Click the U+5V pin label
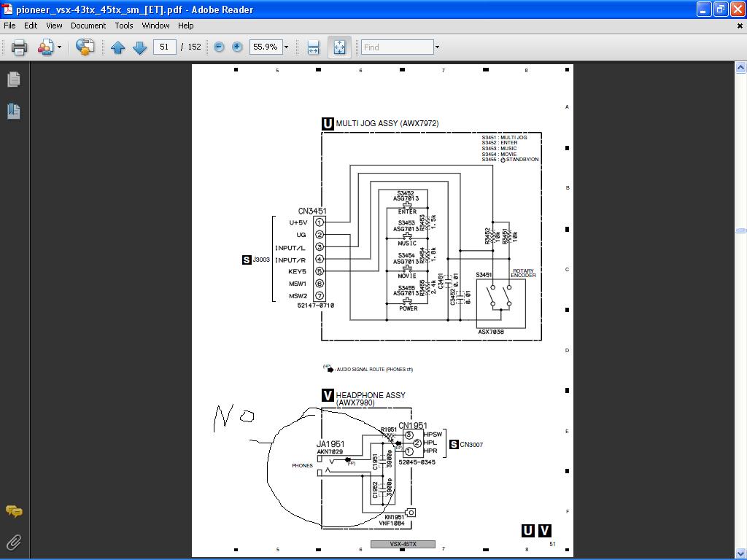This screenshot has height=560, width=747. pyautogui.click(x=298, y=222)
